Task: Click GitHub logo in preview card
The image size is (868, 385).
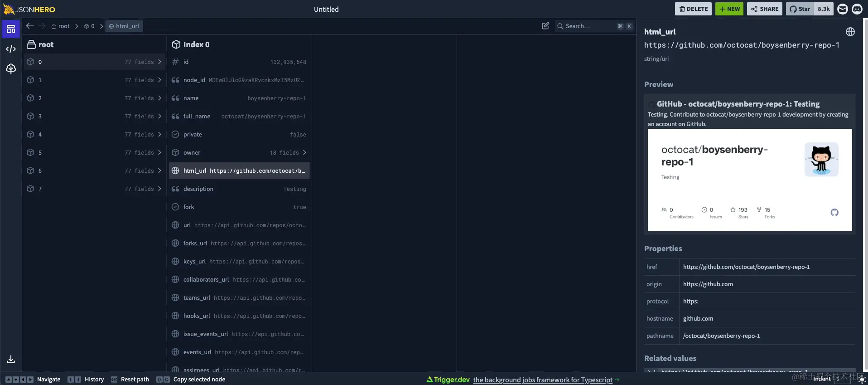Action: tap(834, 212)
